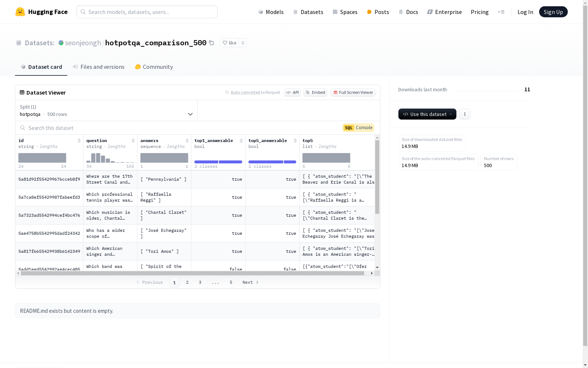
Task: Expand the hotpotqa split selector
Action: coord(107,110)
